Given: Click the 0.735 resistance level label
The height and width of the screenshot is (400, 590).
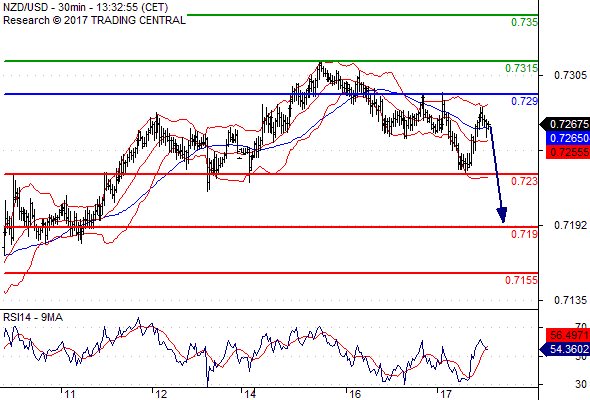Looking at the screenshot, I should 524,22.
